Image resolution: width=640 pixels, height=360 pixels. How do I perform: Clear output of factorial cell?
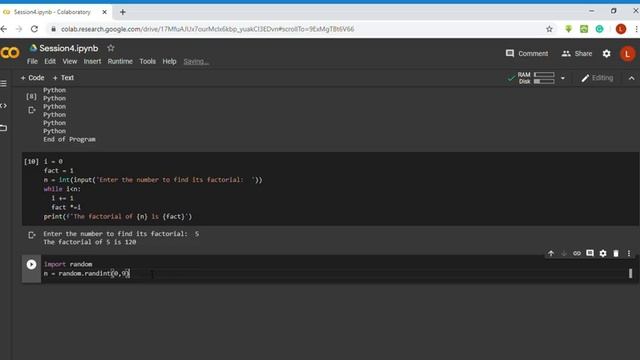pyautogui.click(x=31, y=235)
